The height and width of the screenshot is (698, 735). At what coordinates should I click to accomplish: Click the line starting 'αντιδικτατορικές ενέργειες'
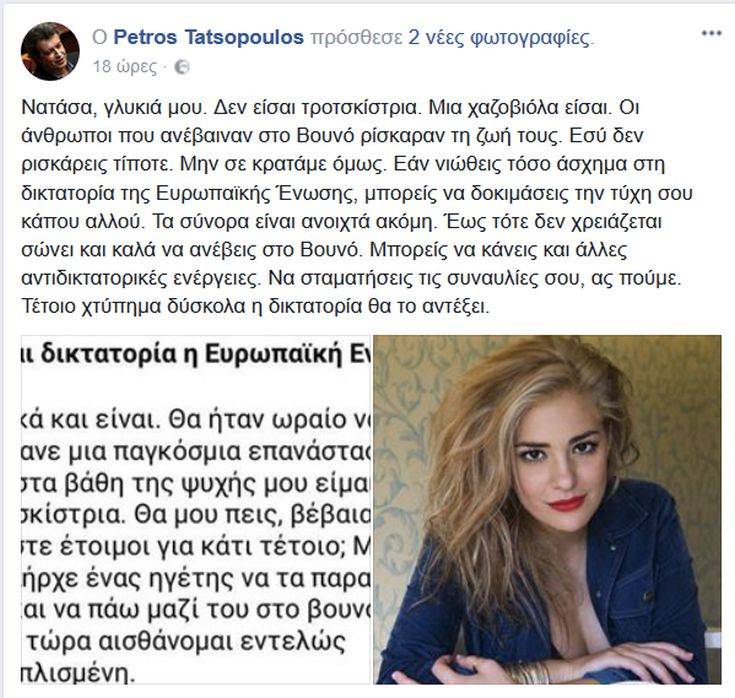coord(351,278)
